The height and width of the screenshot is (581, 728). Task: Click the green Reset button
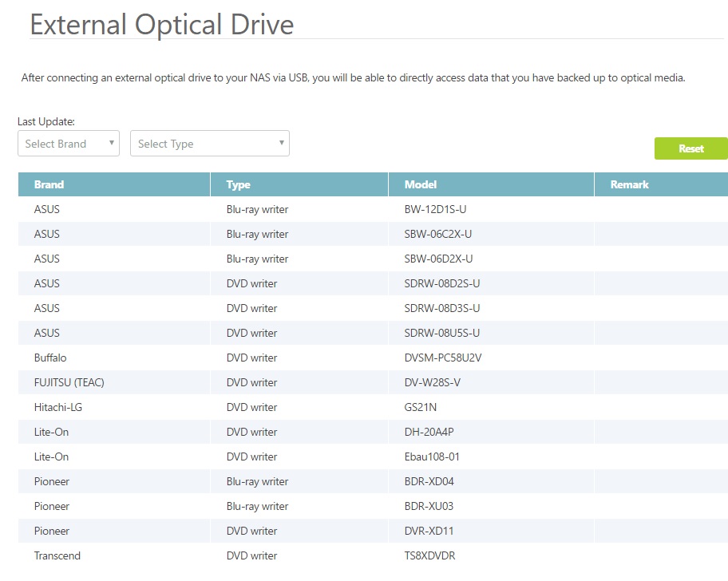tap(690, 148)
